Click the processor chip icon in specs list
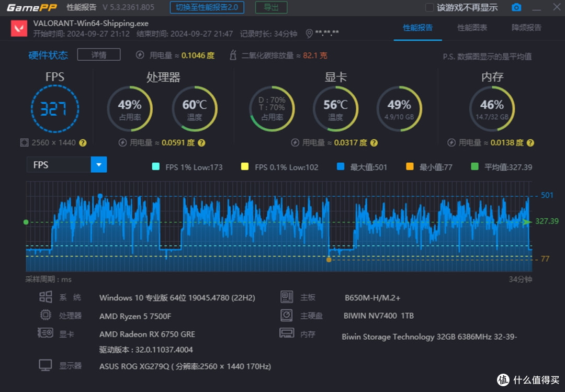 tap(46, 315)
